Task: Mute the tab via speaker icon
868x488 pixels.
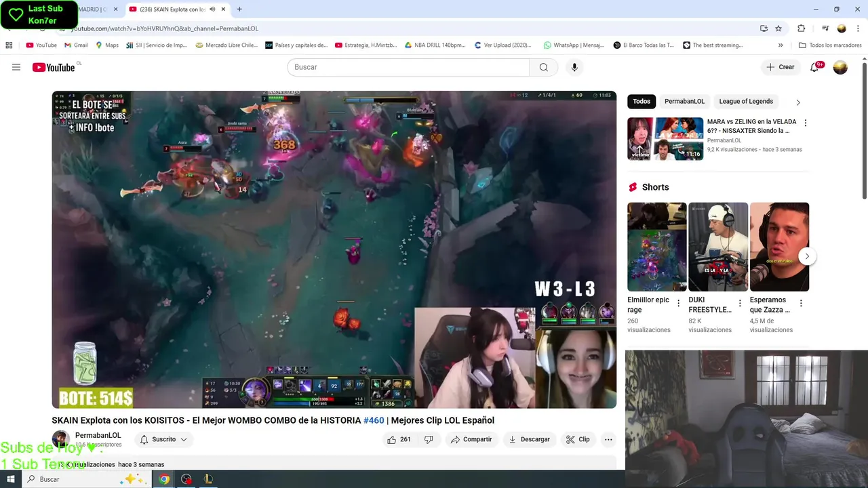Action: point(213,9)
